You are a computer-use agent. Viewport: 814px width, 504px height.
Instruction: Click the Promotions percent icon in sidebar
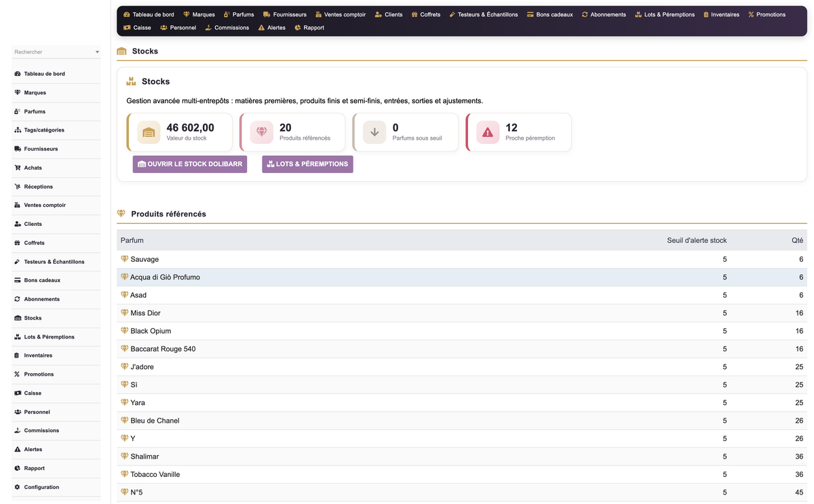point(17,374)
